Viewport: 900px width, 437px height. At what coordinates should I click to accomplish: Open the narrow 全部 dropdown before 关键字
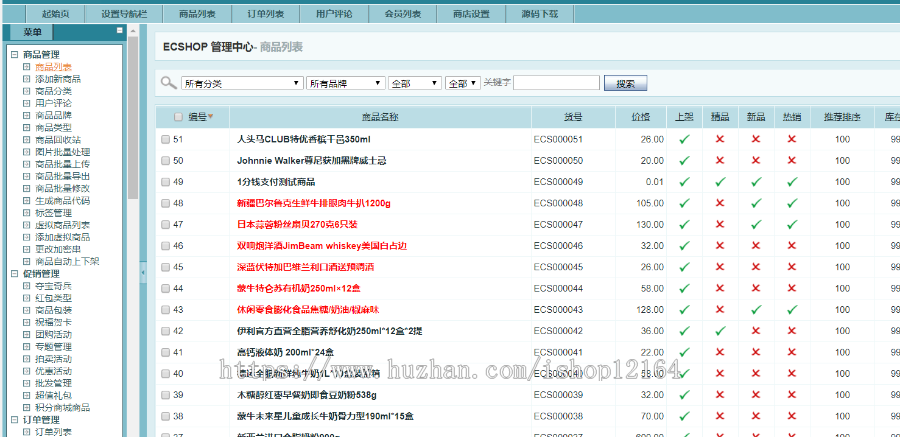click(463, 83)
